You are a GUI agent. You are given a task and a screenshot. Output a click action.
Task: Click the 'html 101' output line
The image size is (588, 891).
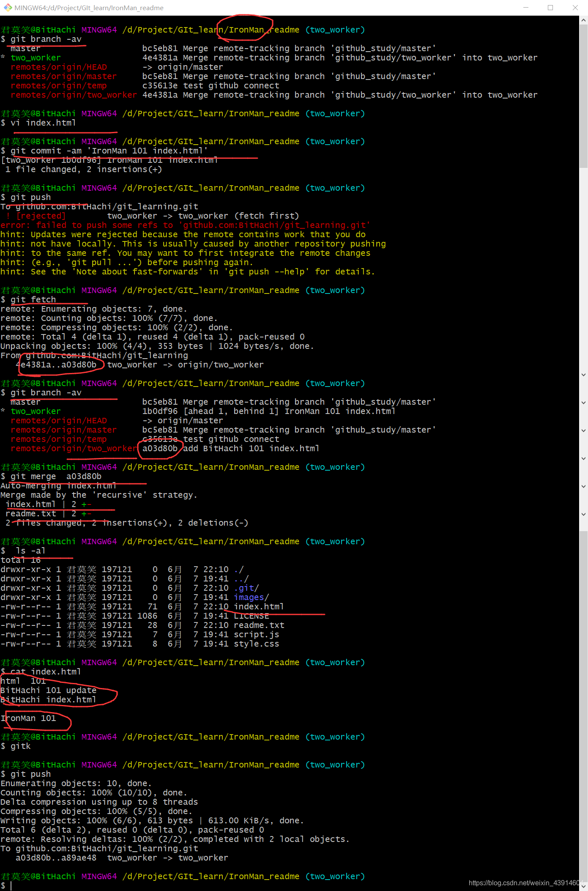[x=23, y=681]
